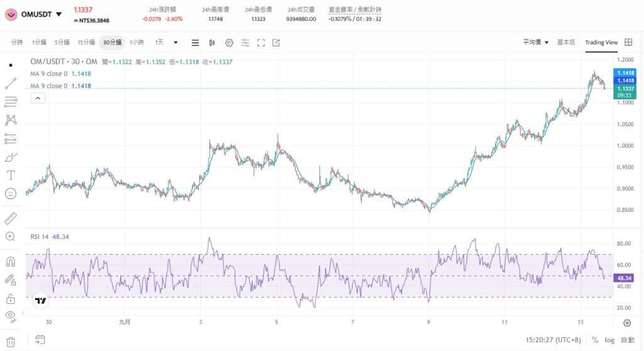The image size is (644, 351).
Task: Select the 15分鐘 timeframe
Action: [86, 42]
